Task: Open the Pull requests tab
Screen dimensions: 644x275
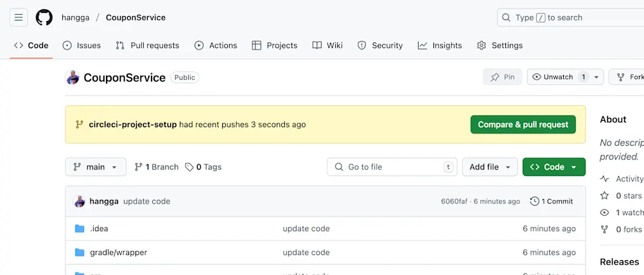Action: point(148,46)
